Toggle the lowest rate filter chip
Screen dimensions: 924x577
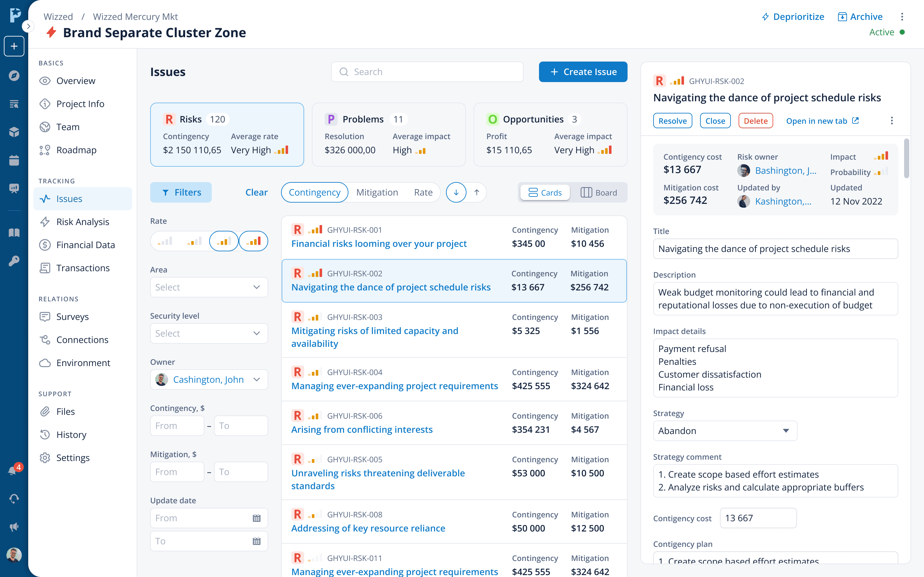pyautogui.click(x=165, y=241)
